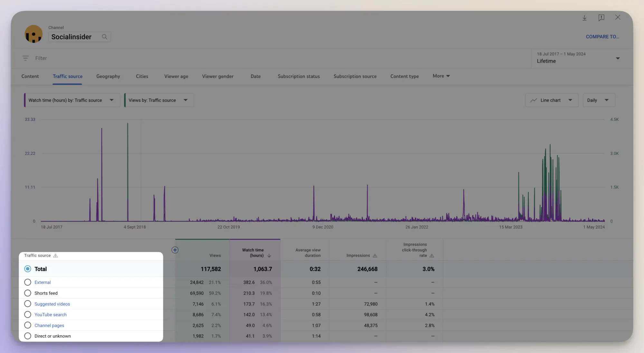This screenshot has width=644, height=353.
Task: Select the External radio button
Action: (x=28, y=282)
